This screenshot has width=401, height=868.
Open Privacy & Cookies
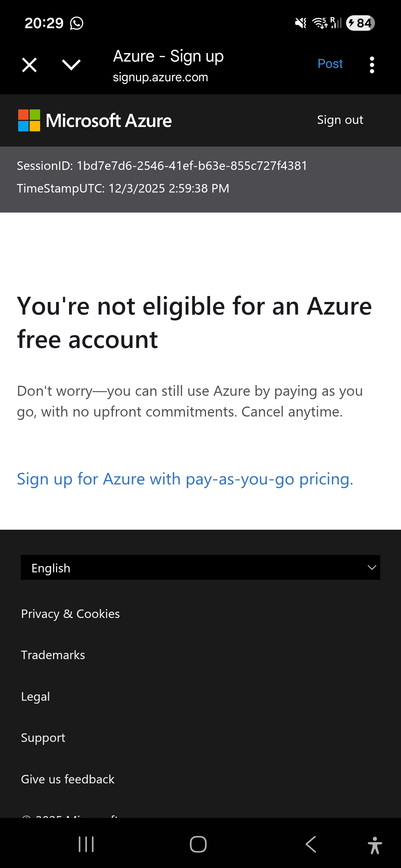[x=70, y=614]
